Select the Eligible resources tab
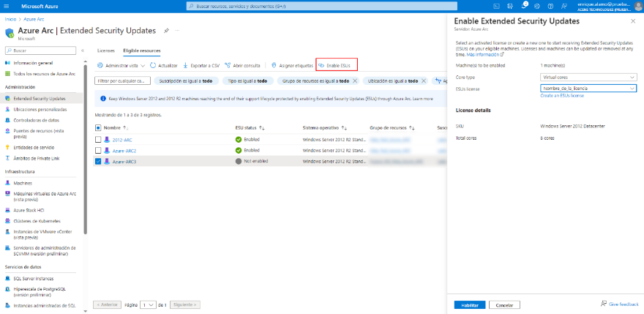 [142, 51]
